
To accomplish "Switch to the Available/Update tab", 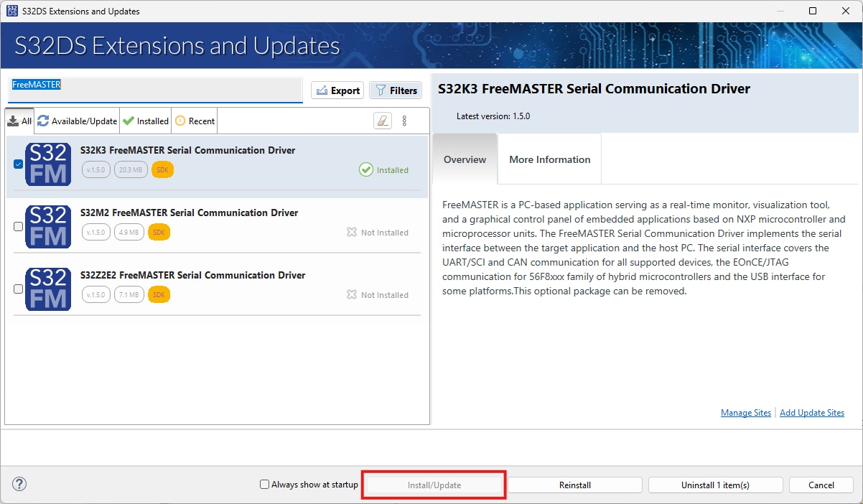I will [77, 121].
